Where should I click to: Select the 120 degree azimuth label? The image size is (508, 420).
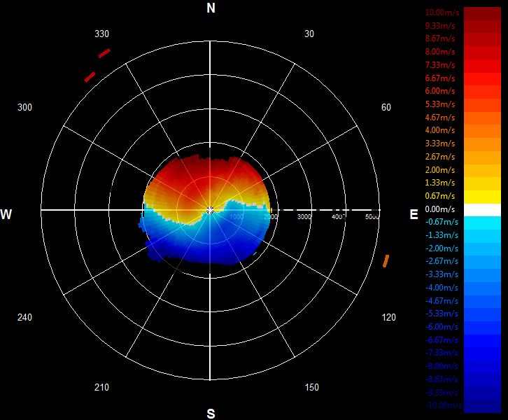tap(388, 317)
